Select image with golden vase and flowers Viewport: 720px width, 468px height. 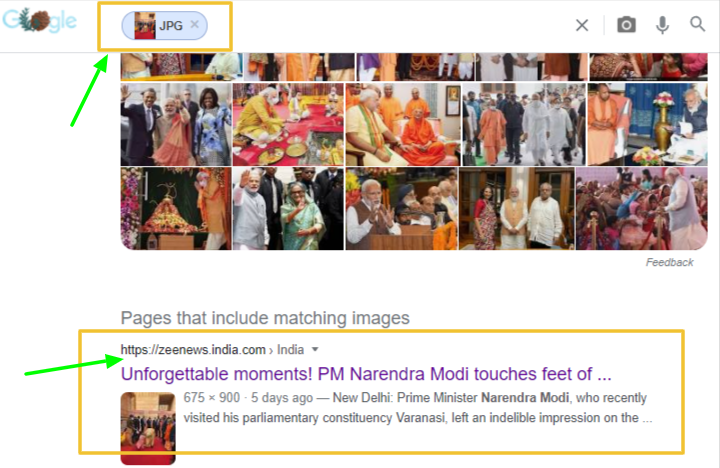(x=647, y=124)
